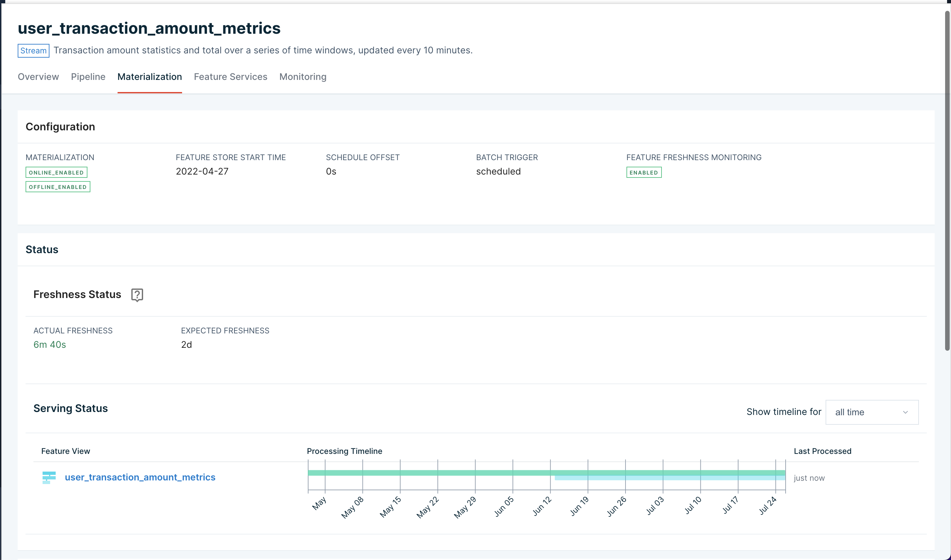Open the 'all time' timeline dropdown
This screenshot has height=560, width=951.
click(872, 412)
